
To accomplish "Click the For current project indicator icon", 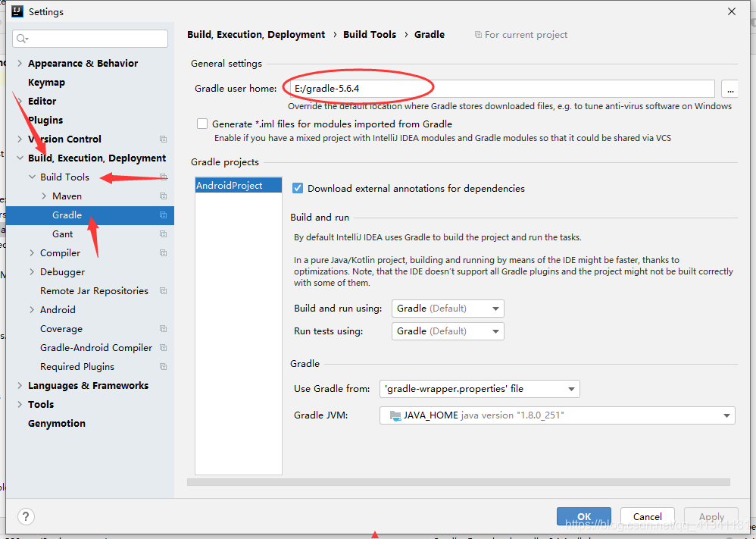I will pos(478,34).
